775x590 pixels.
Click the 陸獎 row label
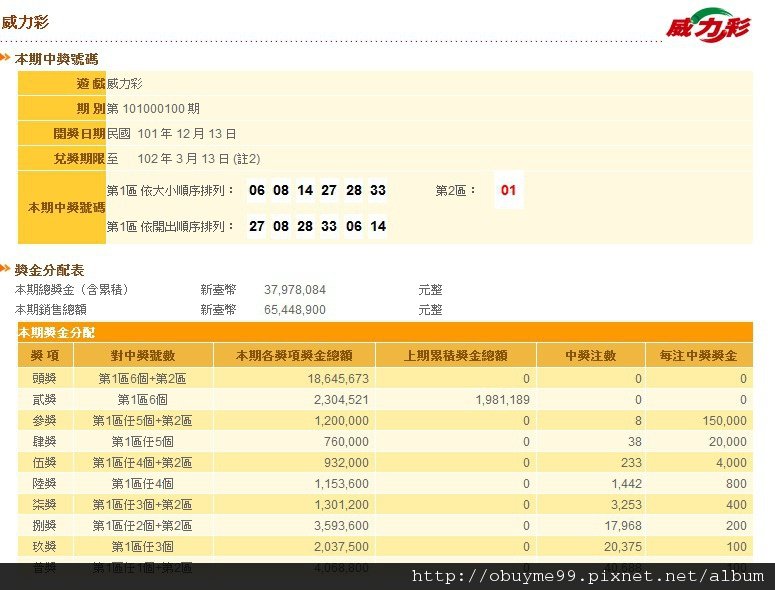[44, 484]
